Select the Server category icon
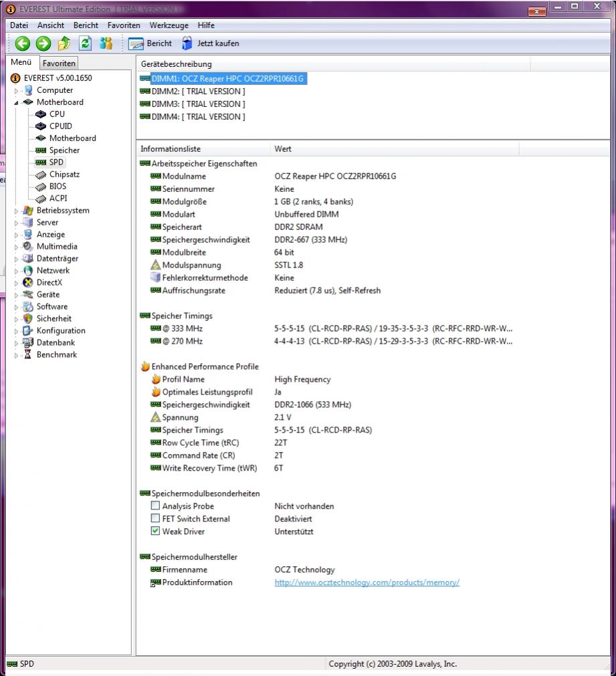This screenshot has width=616, height=676. (28, 223)
